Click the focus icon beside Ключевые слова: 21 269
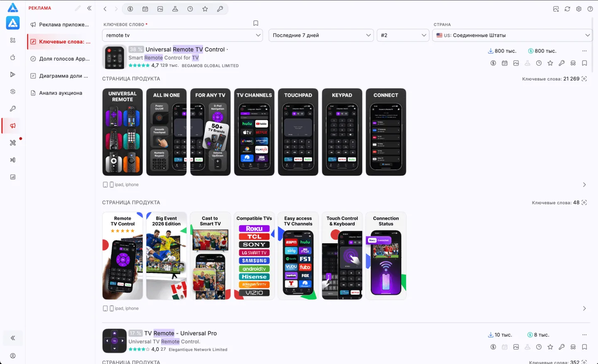Viewport: 598px width, 364px height. [584, 79]
